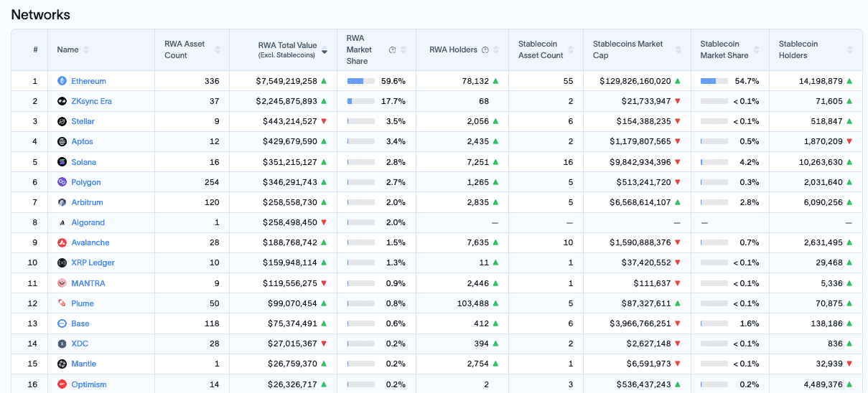The image size is (868, 393).
Task: Click Ethereum RWA value $7,549,219,258
Action: pyautogui.click(x=286, y=81)
